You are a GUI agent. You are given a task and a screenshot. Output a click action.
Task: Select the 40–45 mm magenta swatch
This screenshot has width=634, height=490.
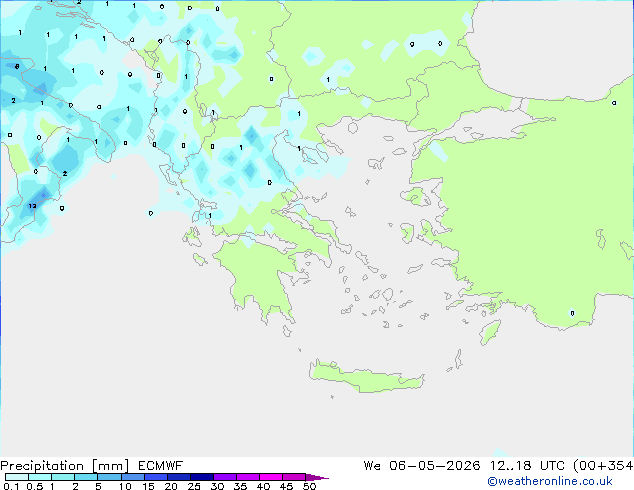[271, 477]
